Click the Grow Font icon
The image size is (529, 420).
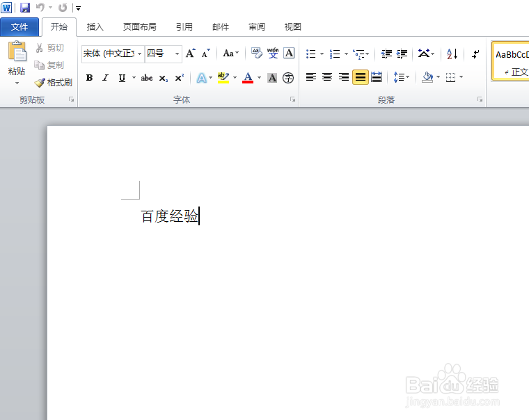click(191, 54)
